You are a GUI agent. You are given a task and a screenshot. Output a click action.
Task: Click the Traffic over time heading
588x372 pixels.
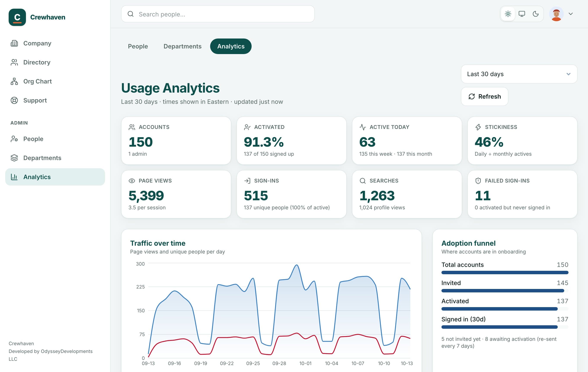158,243
